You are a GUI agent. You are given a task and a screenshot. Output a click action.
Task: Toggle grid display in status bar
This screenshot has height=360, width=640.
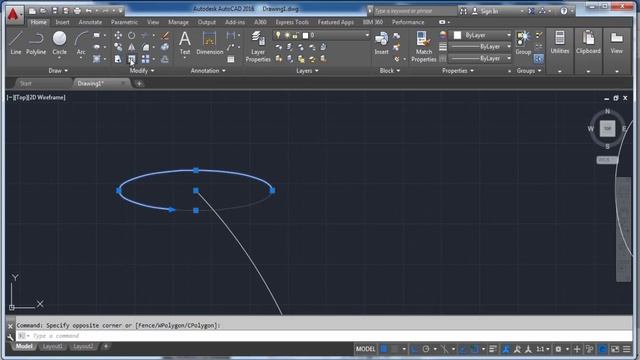coord(384,349)
